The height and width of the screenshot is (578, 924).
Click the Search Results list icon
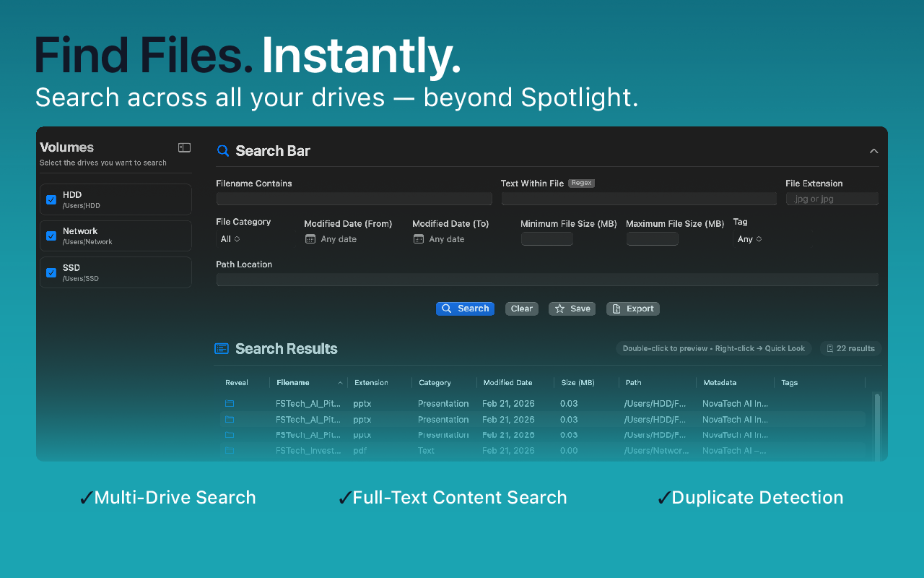pos(222,349)
